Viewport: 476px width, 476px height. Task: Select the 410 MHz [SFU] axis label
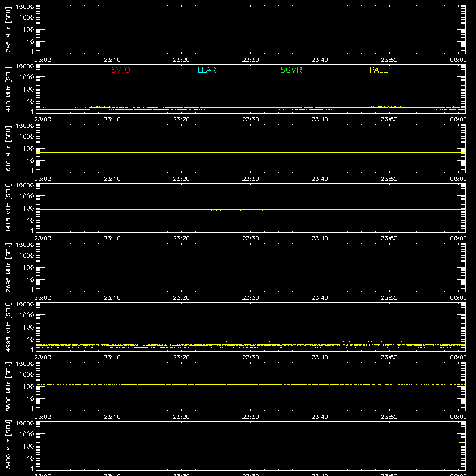[8, 89]
